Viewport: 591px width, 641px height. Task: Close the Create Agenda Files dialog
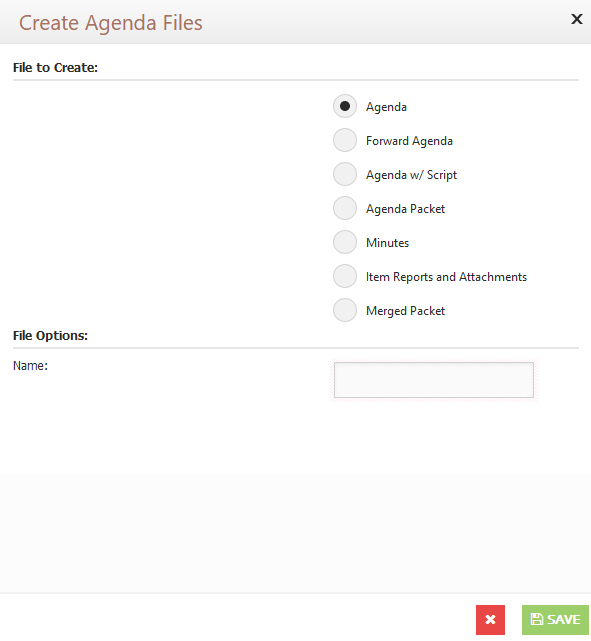pyautogui.click(x=576, y=19)
